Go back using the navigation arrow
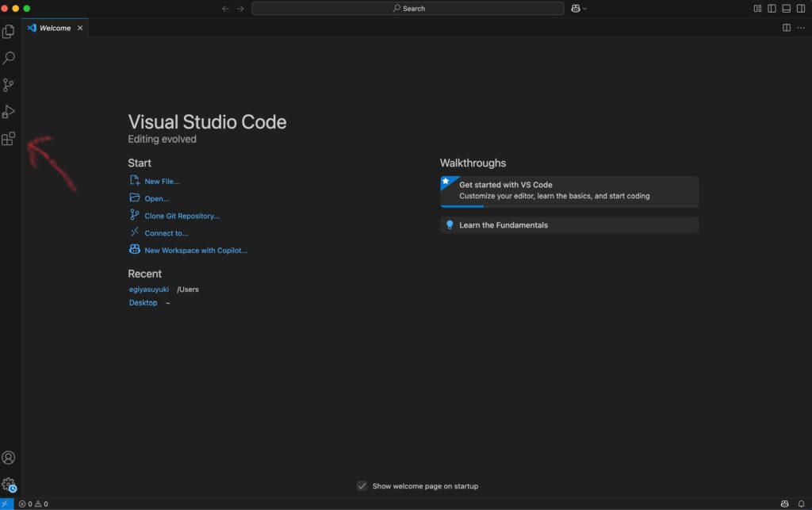Image resolution: width=812 pixels, height=510 pixels. tap(225, 8)
